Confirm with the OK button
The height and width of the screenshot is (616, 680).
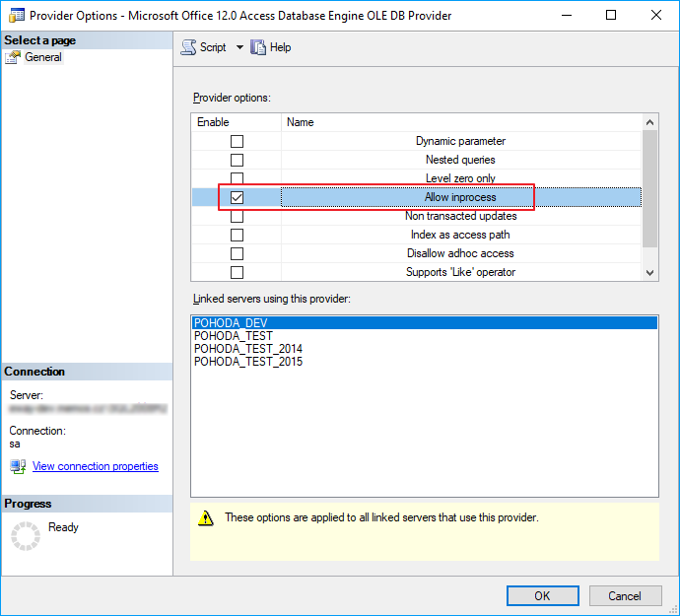coord(543,595)
